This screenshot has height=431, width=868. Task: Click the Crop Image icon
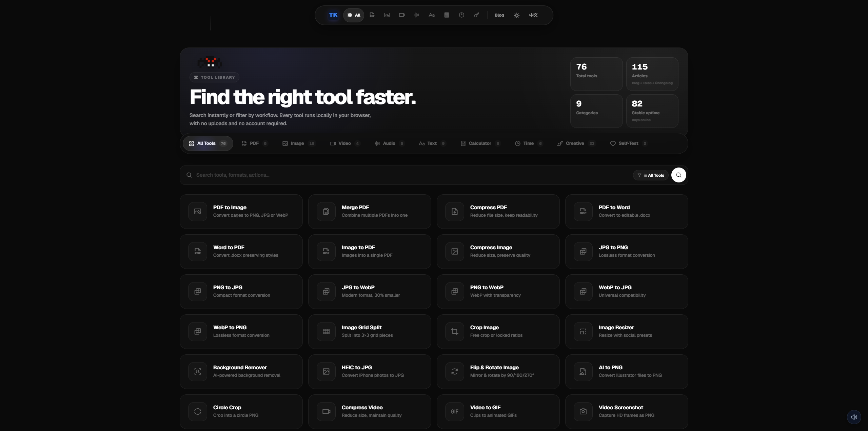coord(455,332)
